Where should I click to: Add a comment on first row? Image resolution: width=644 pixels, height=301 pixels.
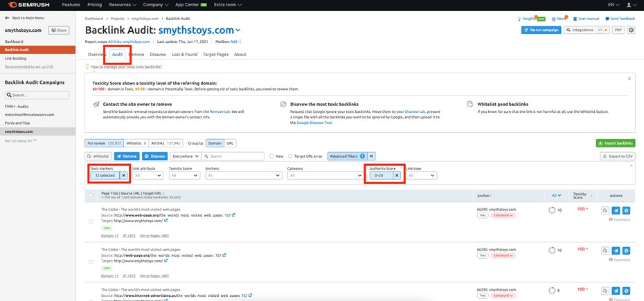[619, 219]
